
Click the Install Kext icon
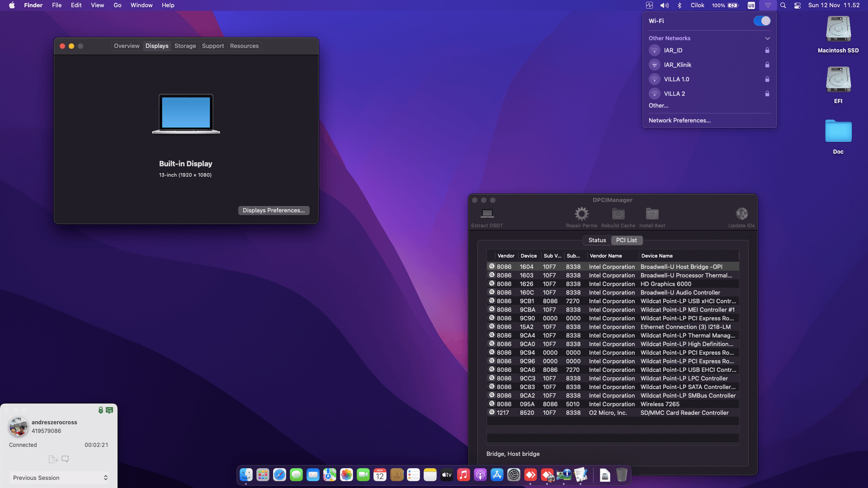click(x=652, y=214)
